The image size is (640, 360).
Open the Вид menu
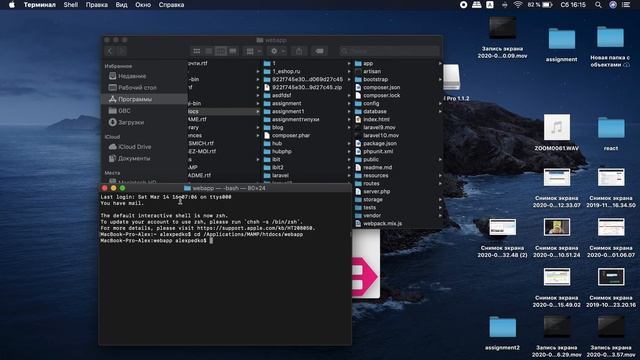(121, 5)
